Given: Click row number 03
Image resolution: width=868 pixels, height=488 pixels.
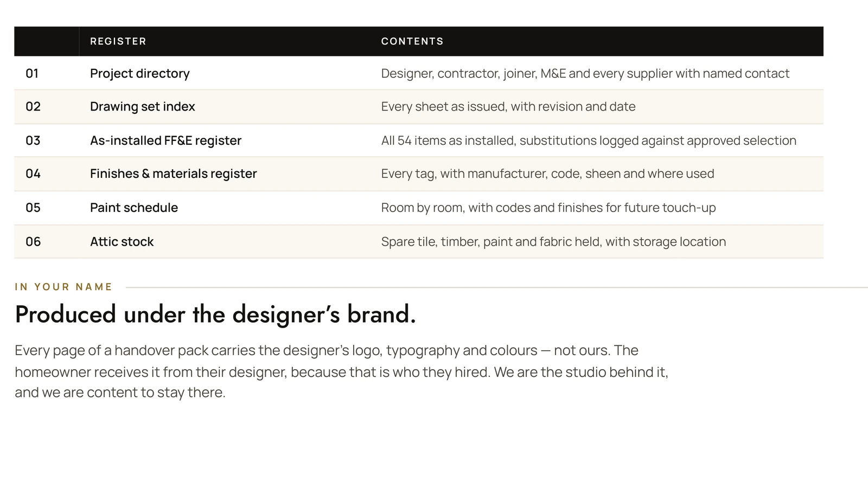Looking at the screenshot, I should coord(33,140).
